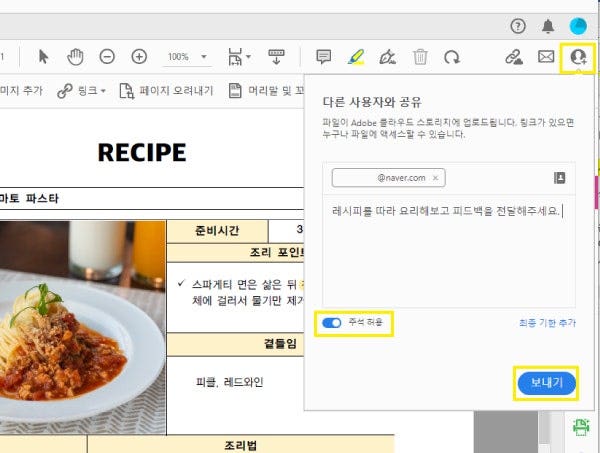Select the arrow selection tool
The image size is (600, 453).
coord(44,57)
